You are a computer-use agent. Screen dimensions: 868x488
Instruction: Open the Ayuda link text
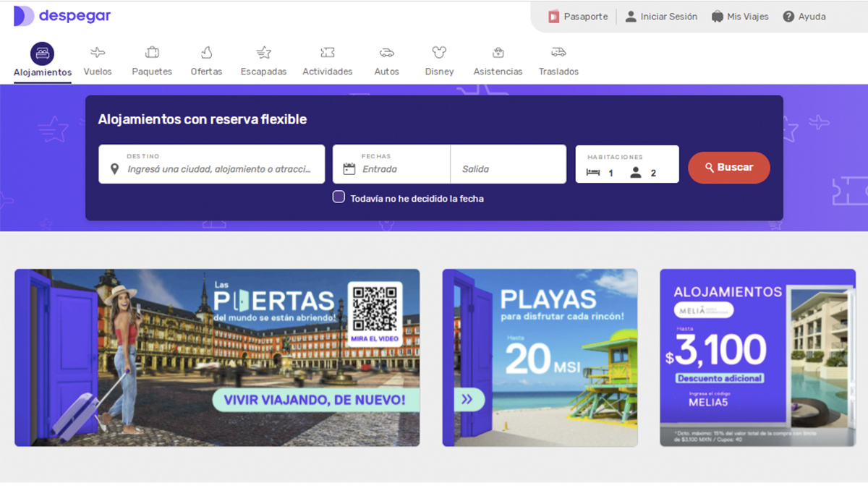pyautogui.click(x=812, y=17)
